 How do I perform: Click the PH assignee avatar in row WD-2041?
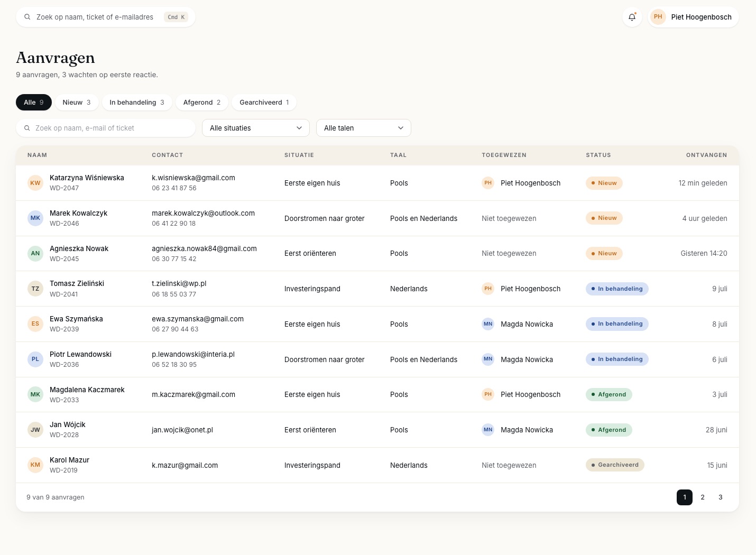488,289
